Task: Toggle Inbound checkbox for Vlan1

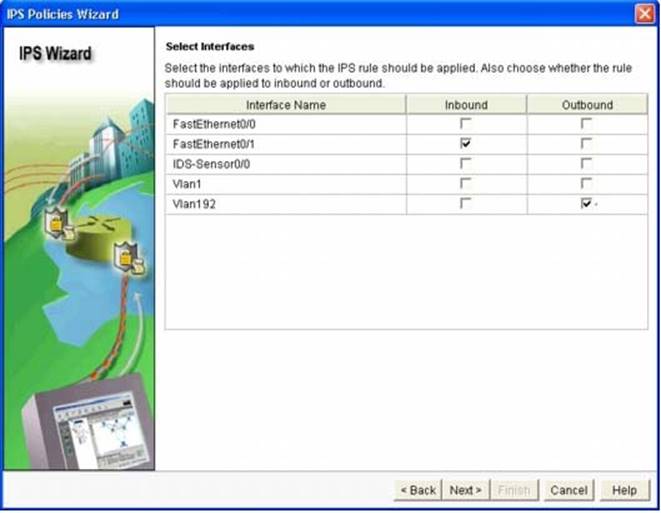Action: (x=466, y=184)
